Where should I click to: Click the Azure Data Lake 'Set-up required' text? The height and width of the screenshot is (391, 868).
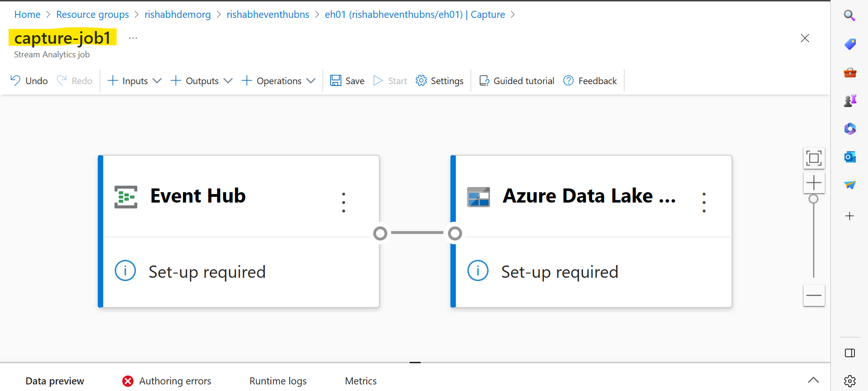(x=560, y=272)
